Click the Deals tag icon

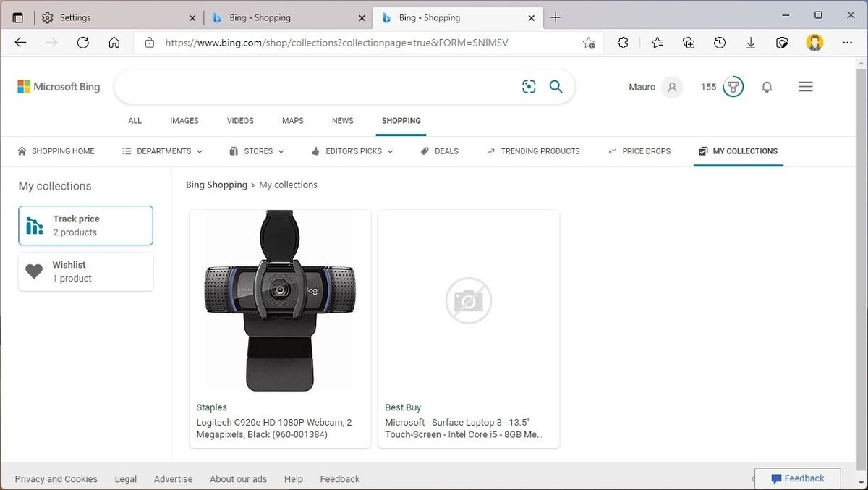(x=425, y=151)
